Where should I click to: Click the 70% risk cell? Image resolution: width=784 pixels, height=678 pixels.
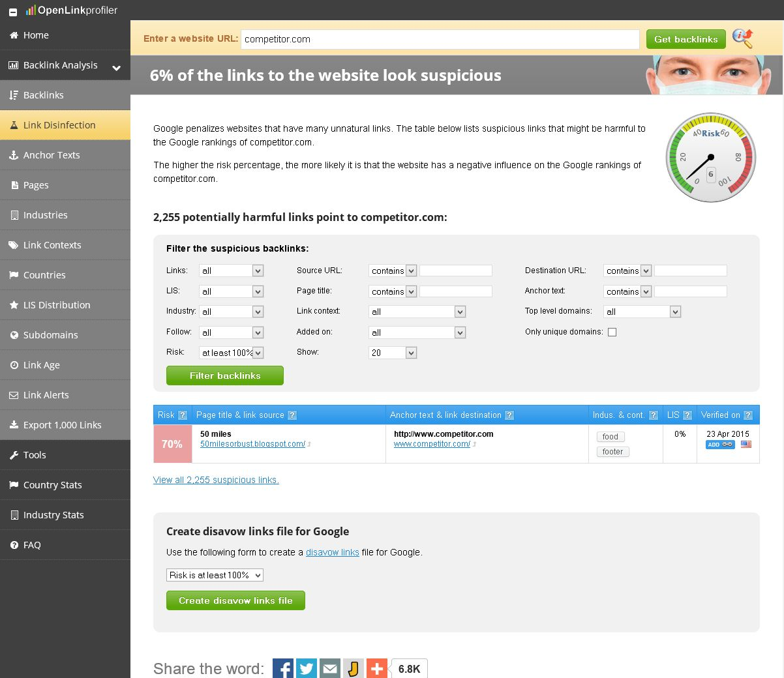(172, 444)
